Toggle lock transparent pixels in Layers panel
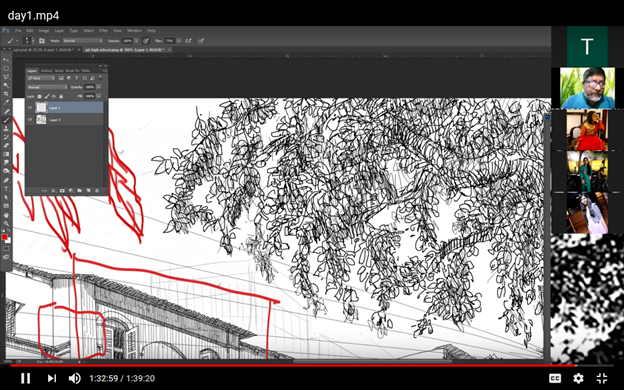624x390 pixels. (x=39, y=96)
